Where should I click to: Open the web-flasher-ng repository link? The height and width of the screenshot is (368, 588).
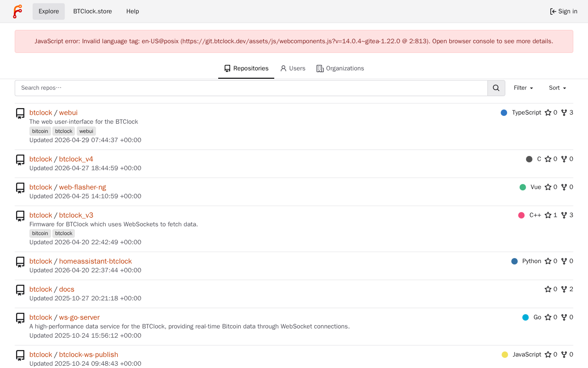(83, 187)
